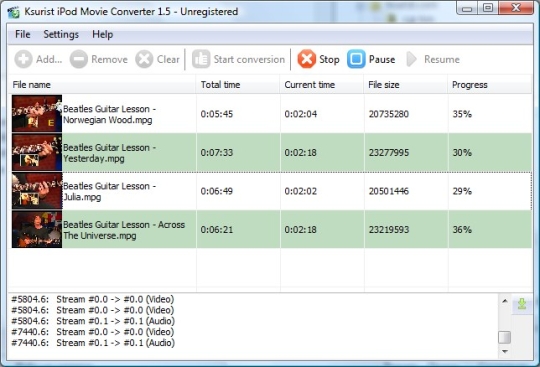The height and width of the screenshot is (367, 540).
Task: Open the Help menu
Action: [102, 34]
